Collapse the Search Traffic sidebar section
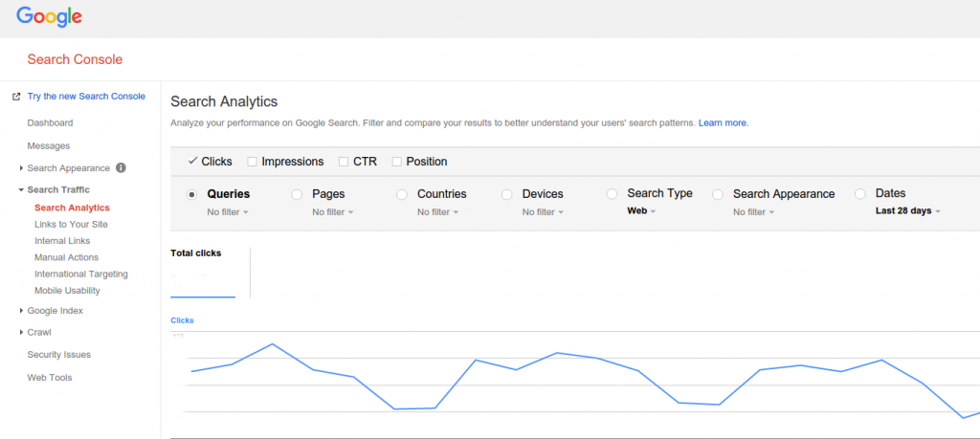Image resolution: width=980 pixels, height=439 pixels. (21, 189)
